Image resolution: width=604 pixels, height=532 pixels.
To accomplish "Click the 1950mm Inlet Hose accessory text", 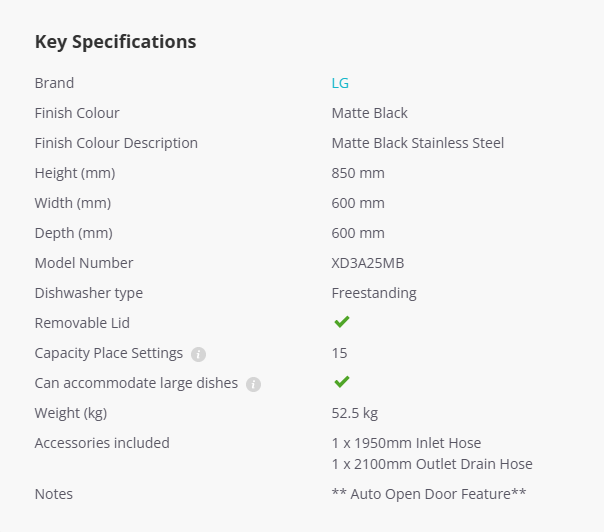I will pyautogui.click(x=406, y=443).
